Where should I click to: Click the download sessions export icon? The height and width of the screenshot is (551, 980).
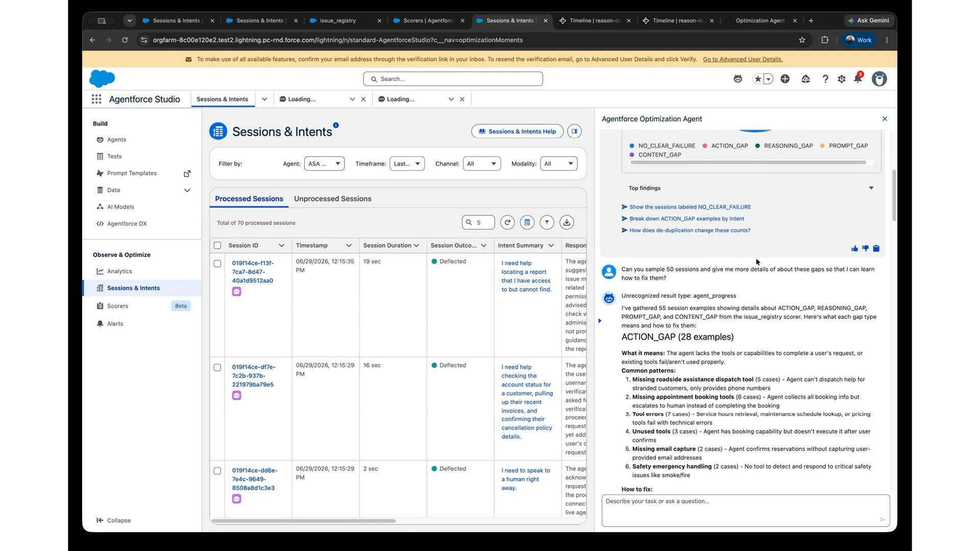[x=567, y=222]
